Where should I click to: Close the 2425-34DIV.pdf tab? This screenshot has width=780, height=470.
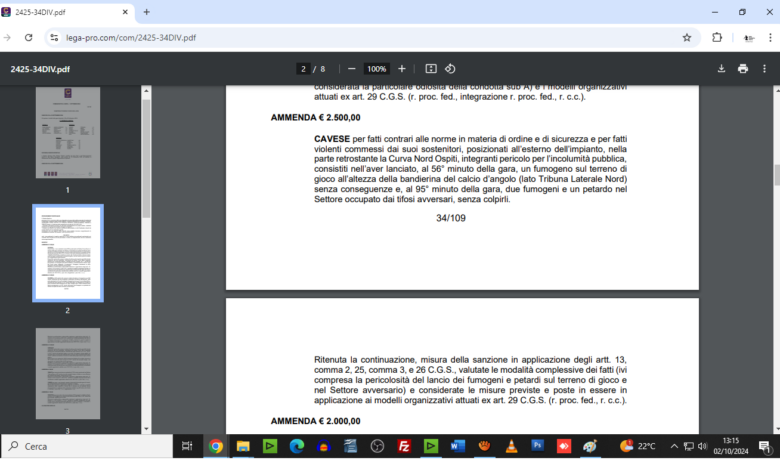pos(125,12)
